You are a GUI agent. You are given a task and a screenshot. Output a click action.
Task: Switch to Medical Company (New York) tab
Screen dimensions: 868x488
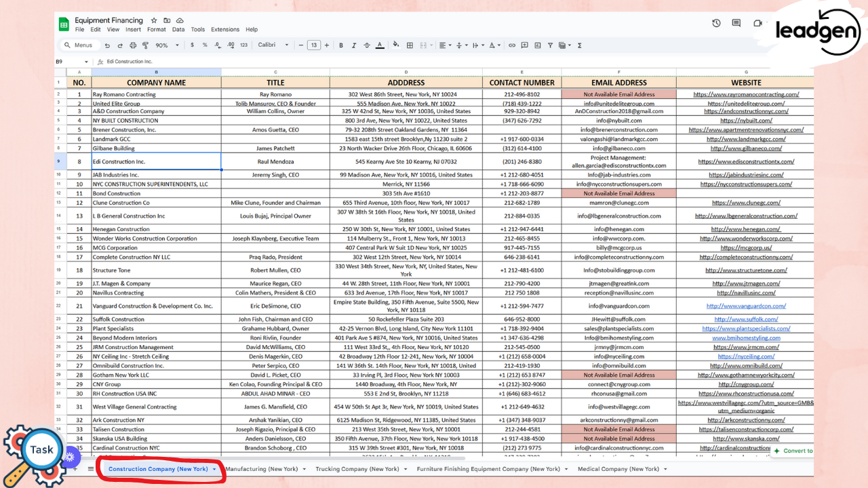tap(618, 469)
